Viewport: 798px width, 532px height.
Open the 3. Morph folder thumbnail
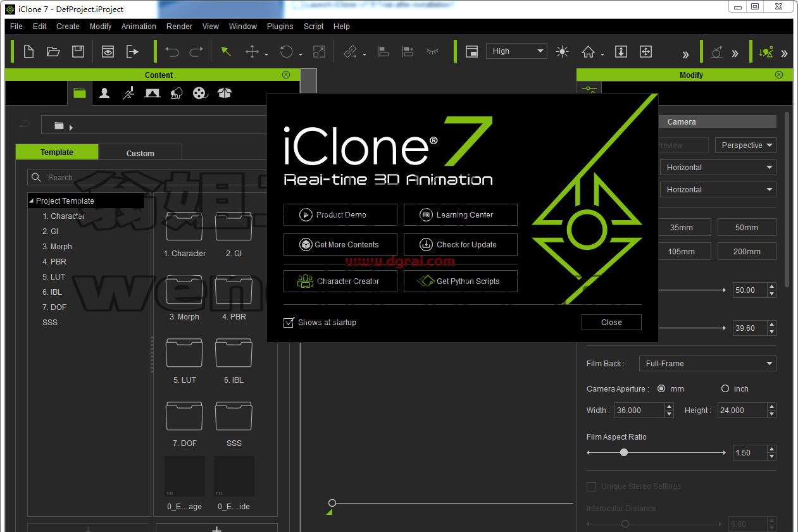[184, 290]
